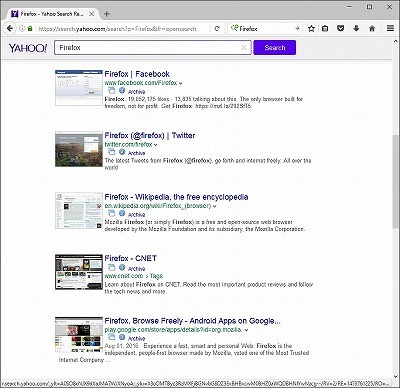Click the green padlock security icon
The image size is (400, 388).
30,29
